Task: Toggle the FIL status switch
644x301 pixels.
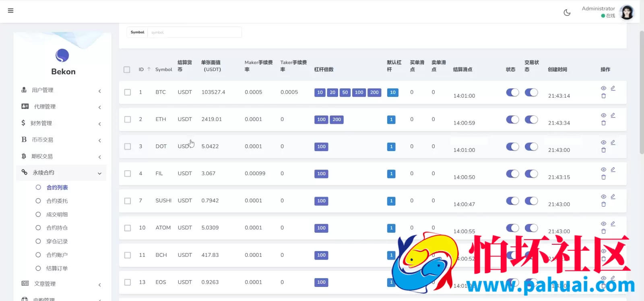Action: click(x=512, y=174)
